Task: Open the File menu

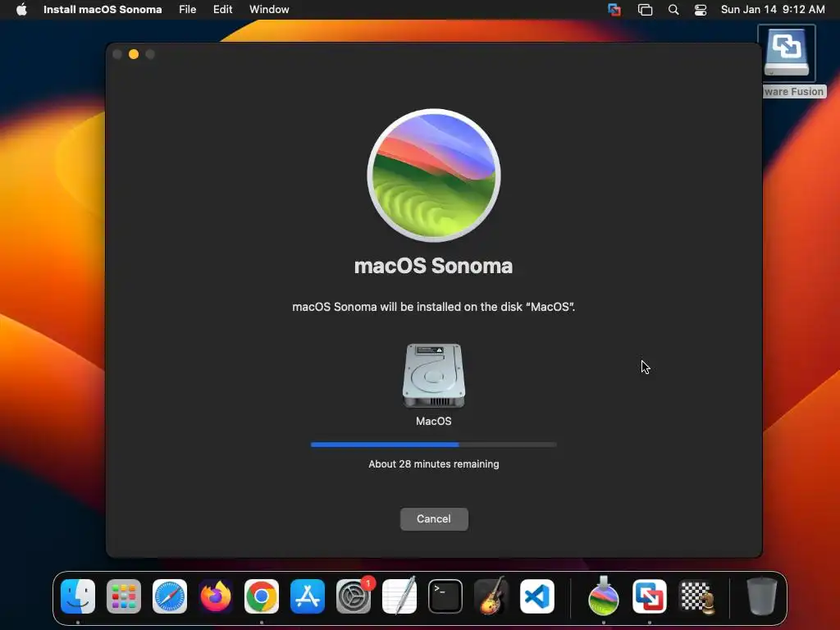Action: point(188,9)
